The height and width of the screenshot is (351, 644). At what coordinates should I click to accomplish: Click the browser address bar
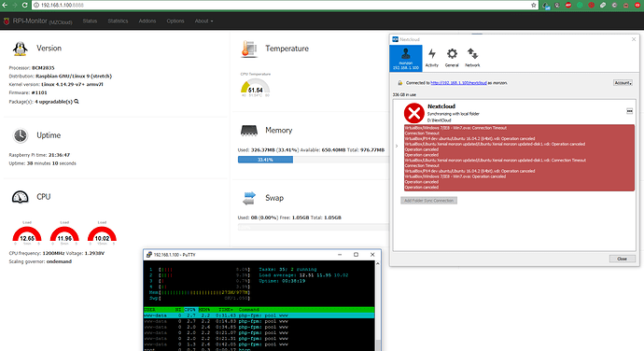click(284, 5)
